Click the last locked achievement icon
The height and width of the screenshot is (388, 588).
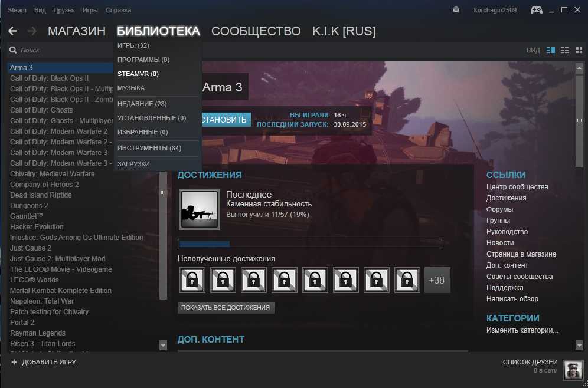[x=407, y=280]
